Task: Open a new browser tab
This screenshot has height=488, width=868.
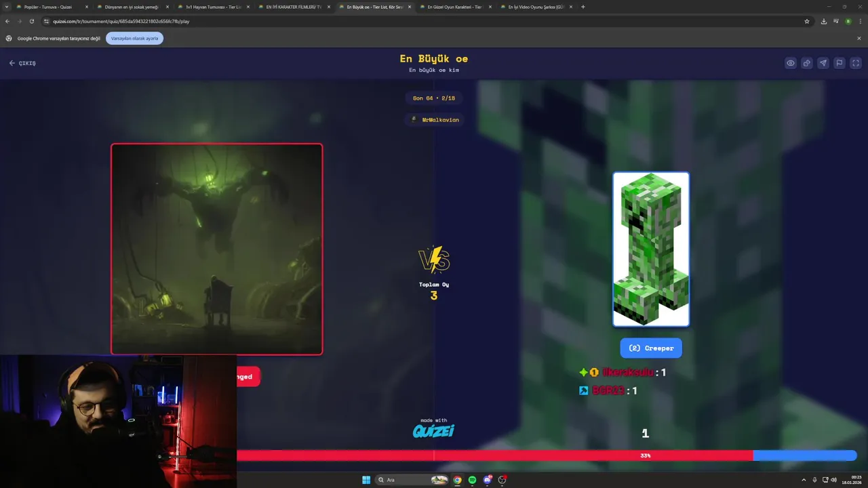Action: (583, 7)
